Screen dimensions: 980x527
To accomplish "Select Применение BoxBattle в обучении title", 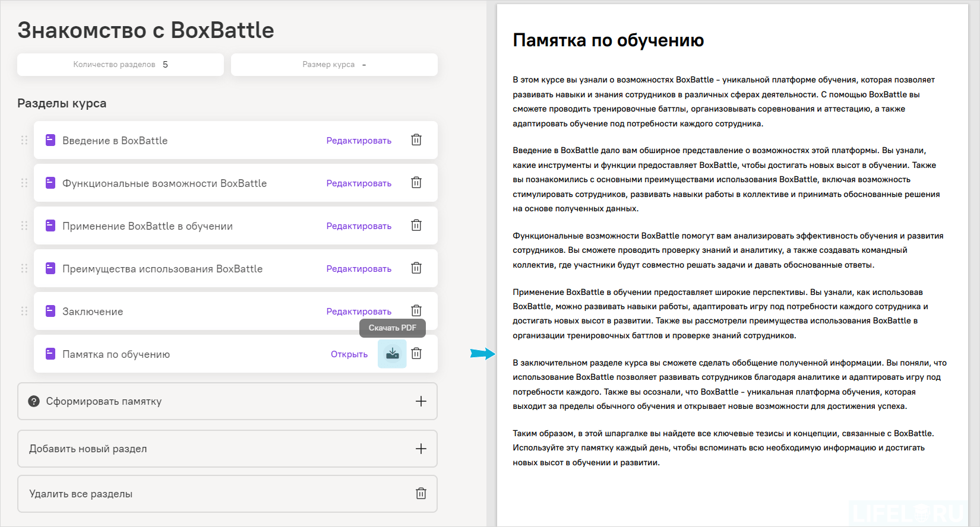I will pos(147,226).
